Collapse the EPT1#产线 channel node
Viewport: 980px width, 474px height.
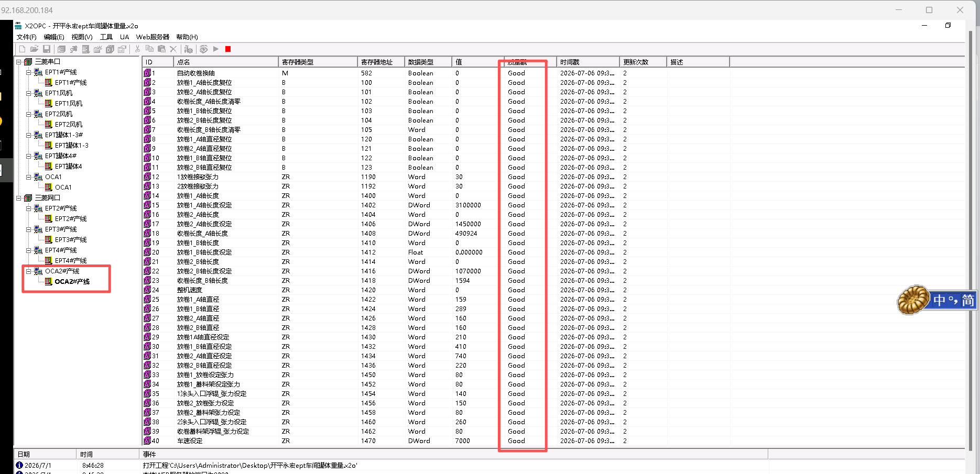[x=29, y=72]
